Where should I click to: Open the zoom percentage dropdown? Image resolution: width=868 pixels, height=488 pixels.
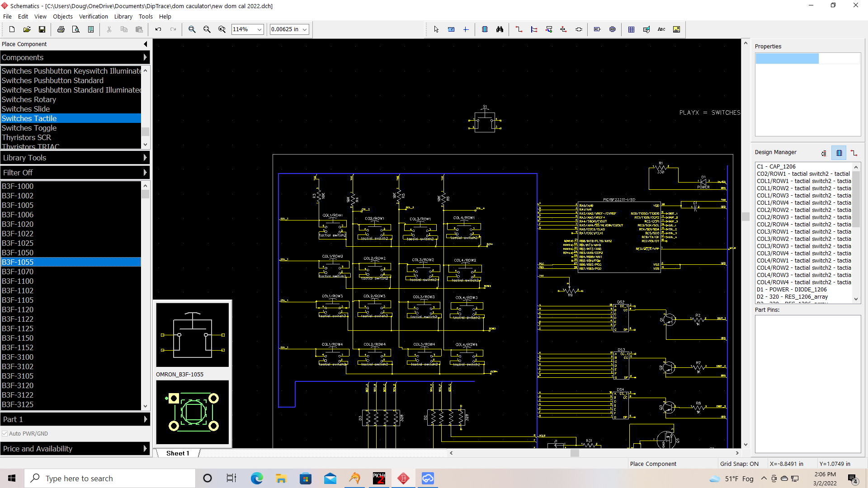click(x=259, y=29)
